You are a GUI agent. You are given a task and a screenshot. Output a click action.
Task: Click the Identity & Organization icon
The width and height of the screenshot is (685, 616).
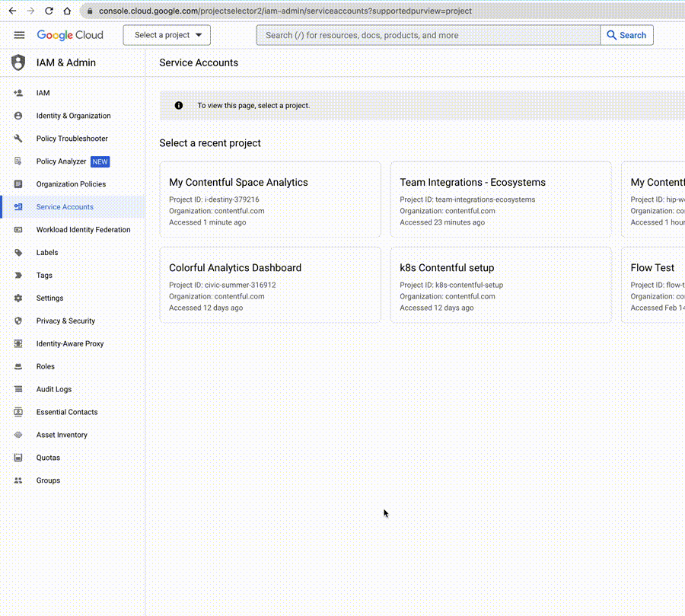coord(18,116)
